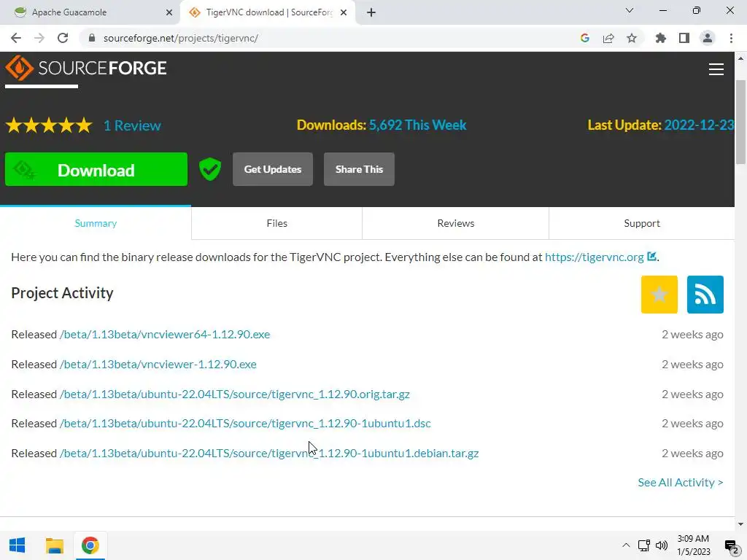Click See All Activity link

pyautogui.click(x=681, y=483)
